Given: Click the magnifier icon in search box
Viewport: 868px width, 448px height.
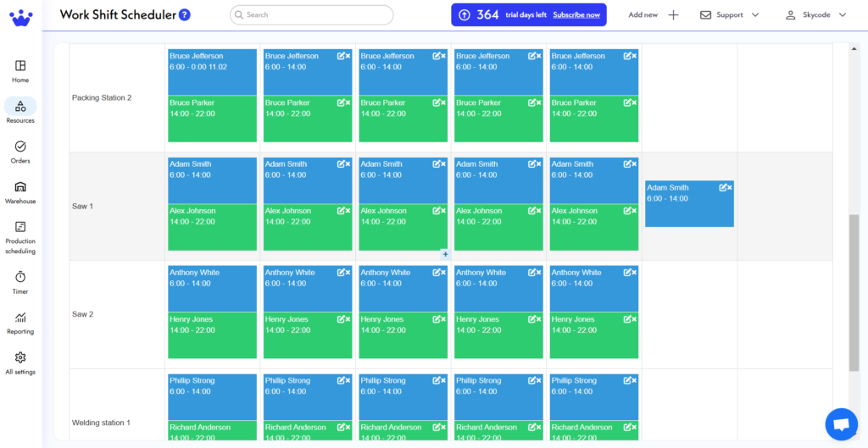Looking at the screenshot, I should (239, 15).
